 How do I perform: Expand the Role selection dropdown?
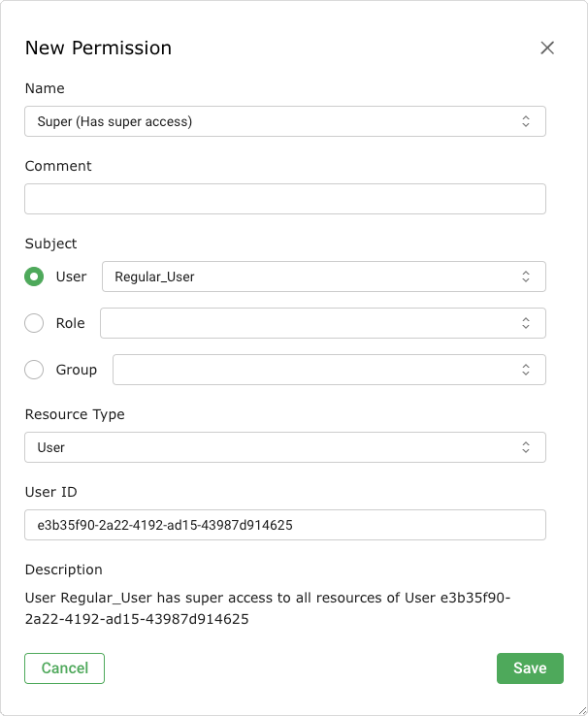(310, 323)
